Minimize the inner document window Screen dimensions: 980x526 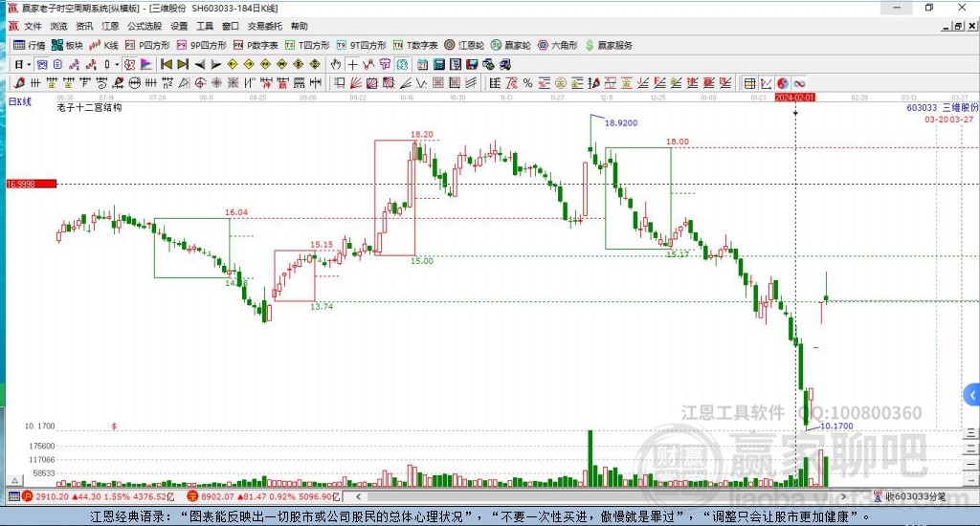click(x=947, y=26)
